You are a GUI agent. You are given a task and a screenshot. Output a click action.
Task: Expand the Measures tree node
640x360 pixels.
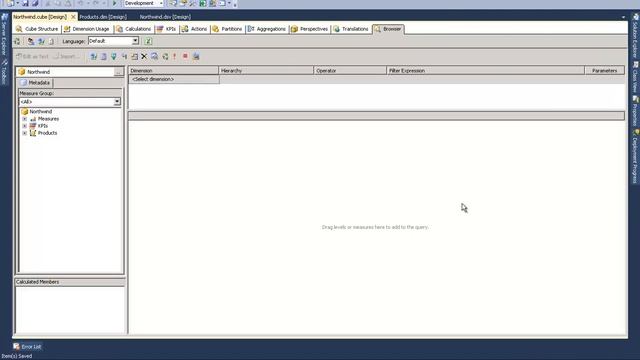pyautogui.click(x=24, y=119)
